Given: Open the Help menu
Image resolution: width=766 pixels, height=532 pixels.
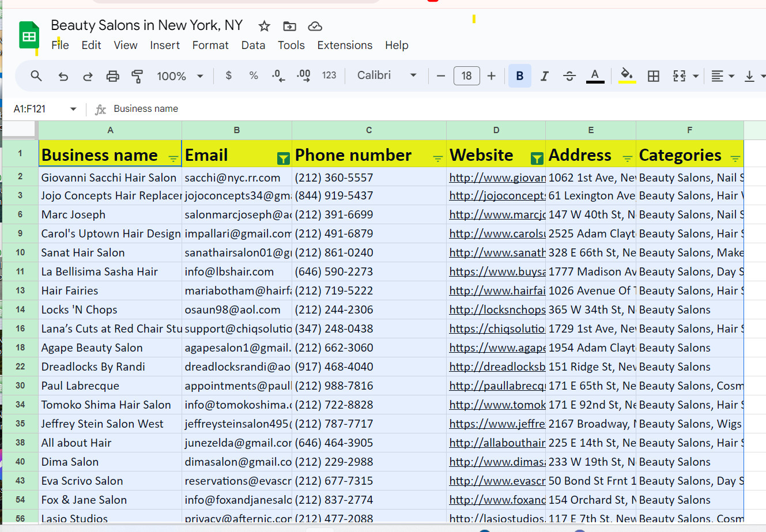Looking at the screenshot, I should (397, 45).
